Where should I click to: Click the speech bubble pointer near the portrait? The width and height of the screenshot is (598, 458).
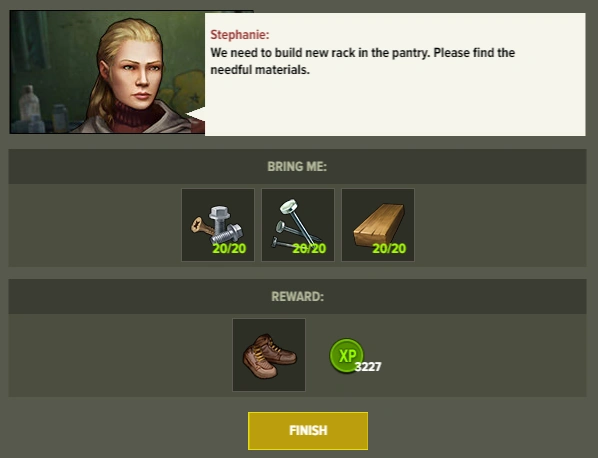point(196,114)
